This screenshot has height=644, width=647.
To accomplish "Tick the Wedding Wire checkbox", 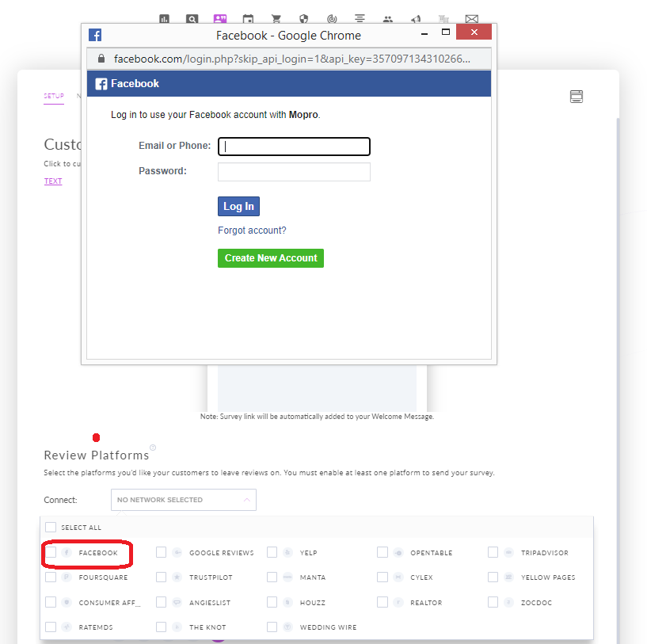I will coord(272,627).
